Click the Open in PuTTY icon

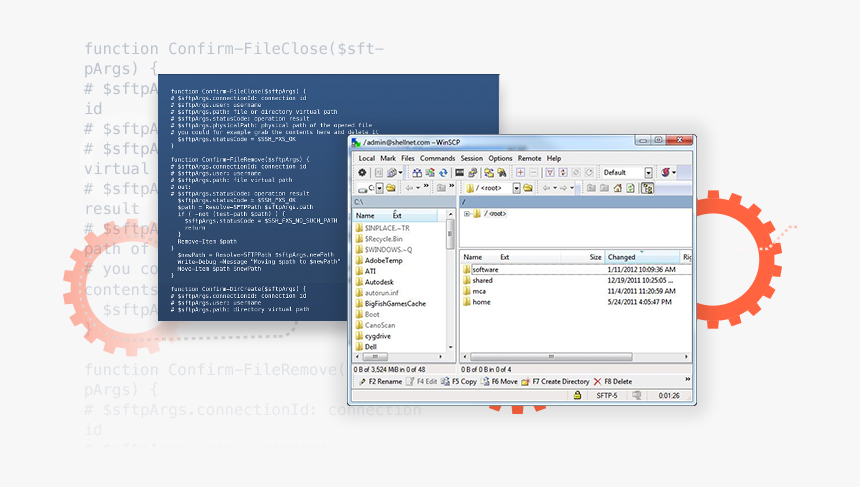(472, 173)
